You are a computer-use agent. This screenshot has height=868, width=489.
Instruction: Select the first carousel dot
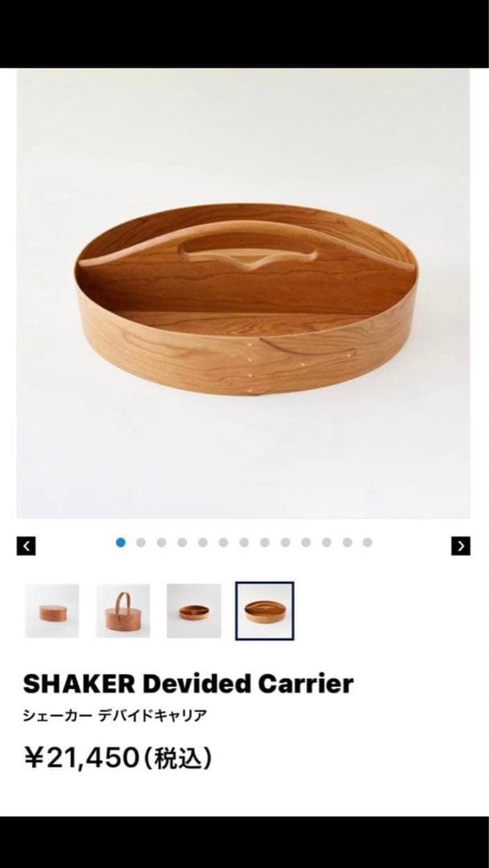click(x=120, y=542)
